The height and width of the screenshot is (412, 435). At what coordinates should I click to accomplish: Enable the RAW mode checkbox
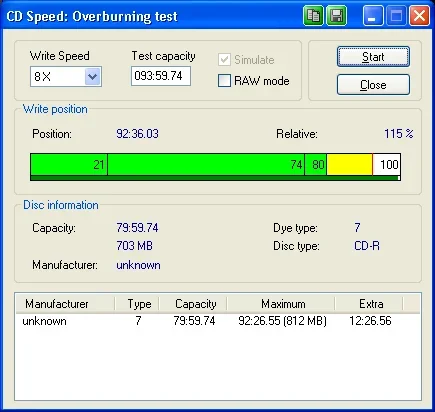[224, 81]
